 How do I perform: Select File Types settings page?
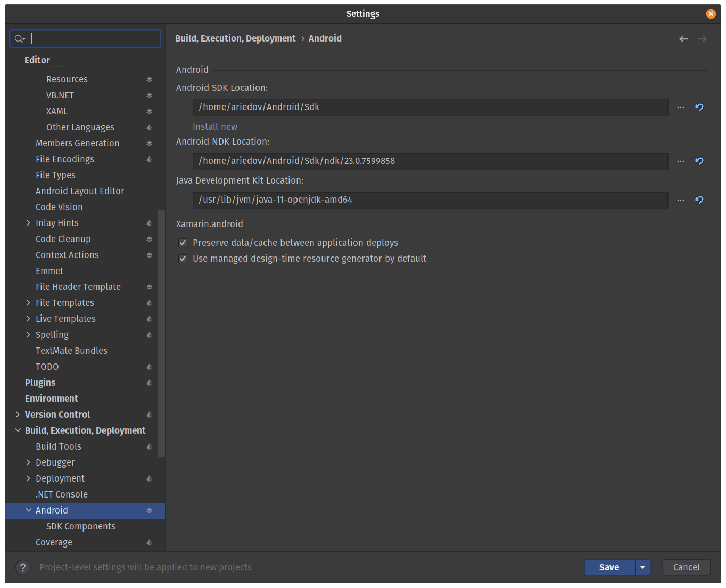point(55,175)
